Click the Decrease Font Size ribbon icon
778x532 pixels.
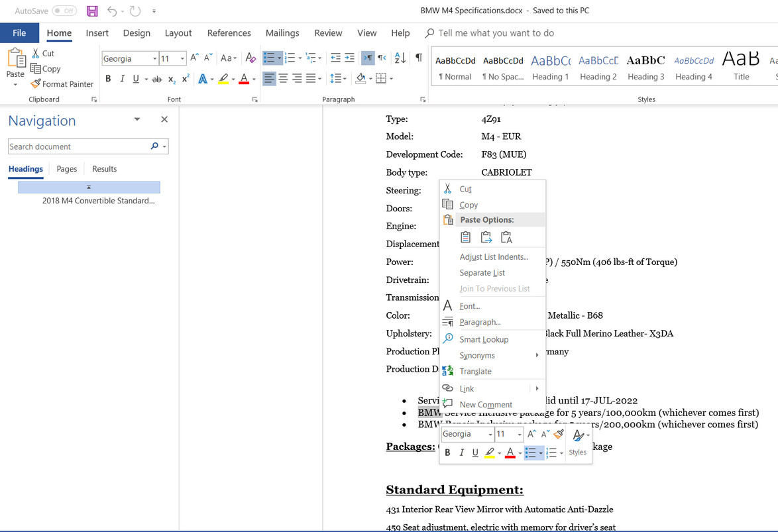point(208,58)
